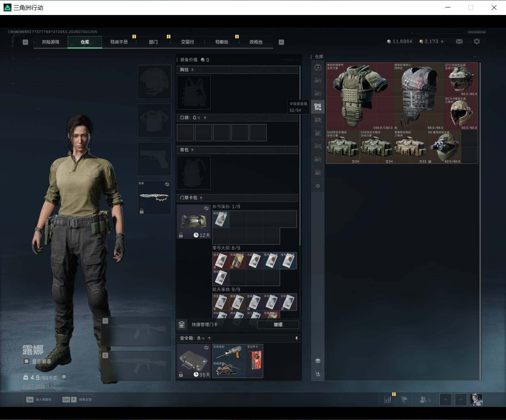Select the only keycard under 长弓溪谷
This screenshot has width=506, height=420.
click(x=221, y=219)
